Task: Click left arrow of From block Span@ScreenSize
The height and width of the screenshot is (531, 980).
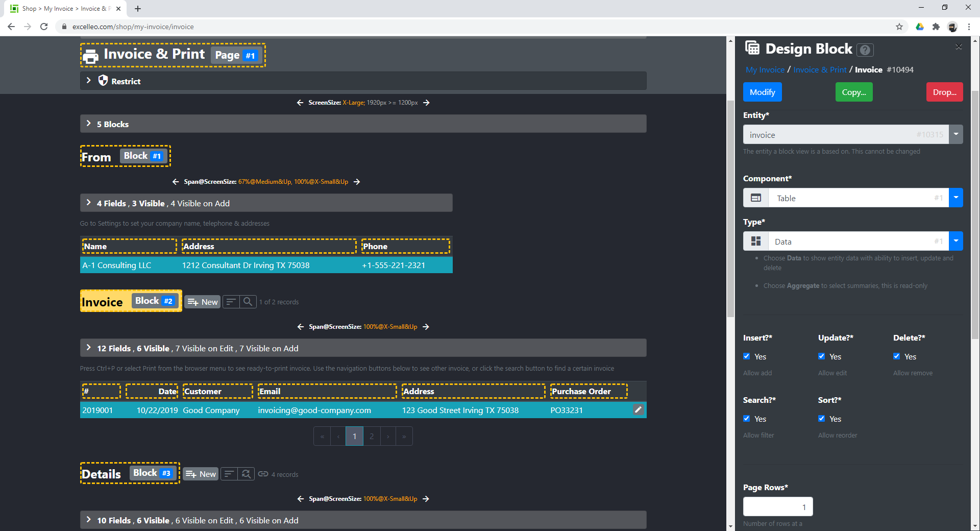Action: [176, 182]
